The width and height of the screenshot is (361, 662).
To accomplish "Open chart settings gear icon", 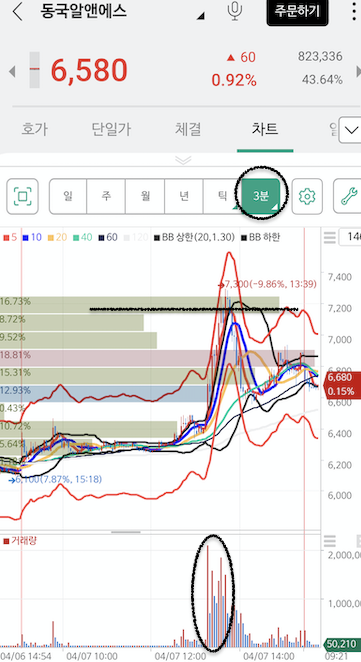I will tap(307, 196).
